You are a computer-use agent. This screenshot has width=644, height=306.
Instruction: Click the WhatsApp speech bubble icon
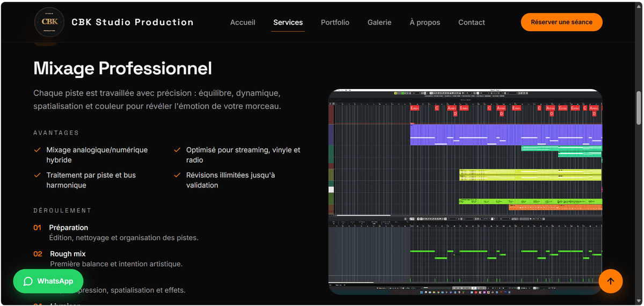tap(28, 281)
